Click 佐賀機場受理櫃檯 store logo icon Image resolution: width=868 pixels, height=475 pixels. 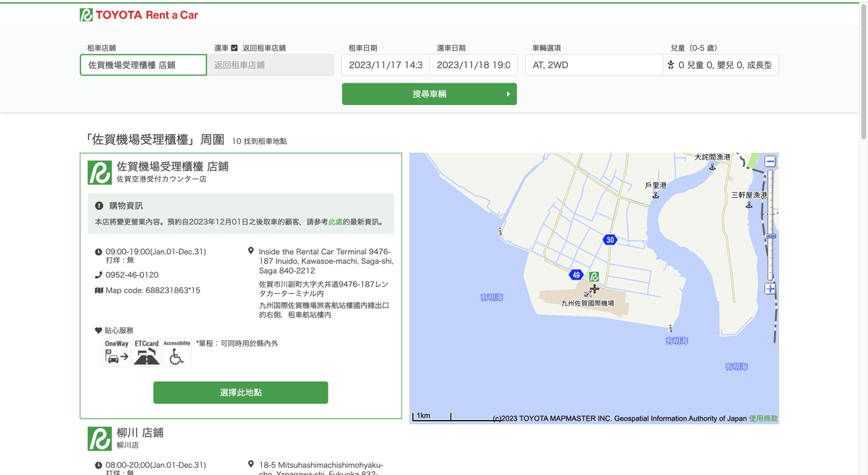pos(100,172)
